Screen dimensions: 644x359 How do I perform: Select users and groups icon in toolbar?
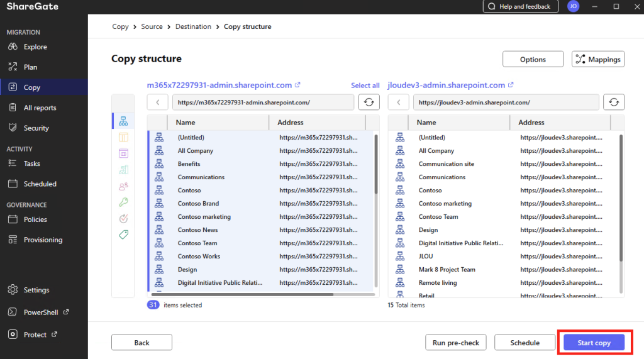(123, 186)
